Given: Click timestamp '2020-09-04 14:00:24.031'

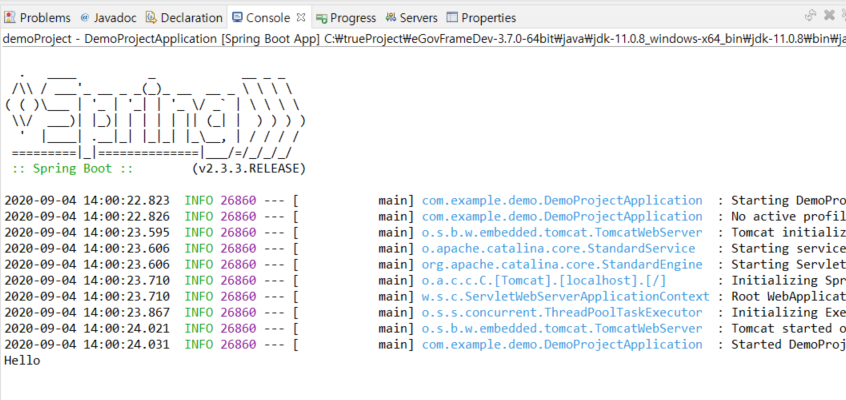Looking at the screenshot, I should point(87,344).
